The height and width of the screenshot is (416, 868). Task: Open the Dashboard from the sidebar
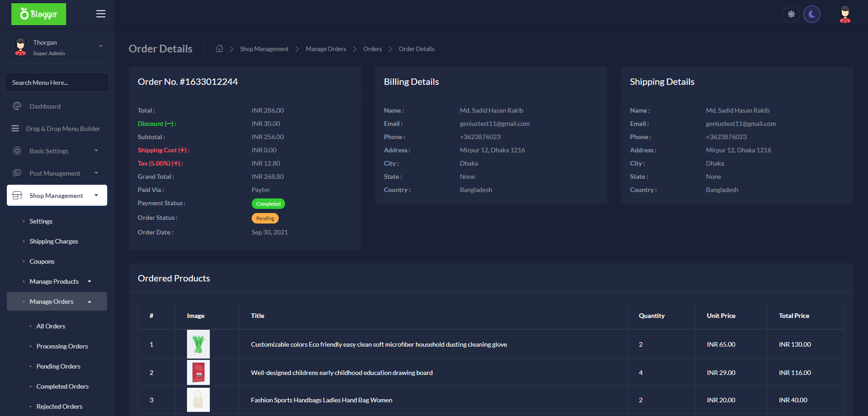click(44, 106)
